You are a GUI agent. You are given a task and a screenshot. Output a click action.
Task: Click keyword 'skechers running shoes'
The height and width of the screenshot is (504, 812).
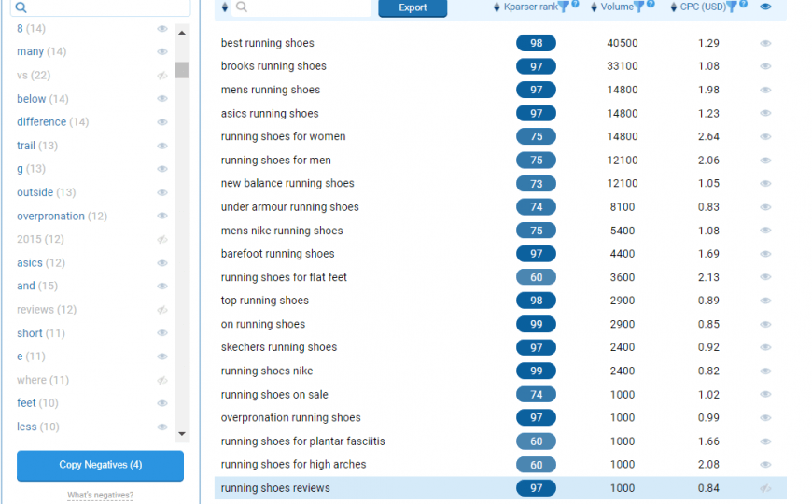pos(279,347)
